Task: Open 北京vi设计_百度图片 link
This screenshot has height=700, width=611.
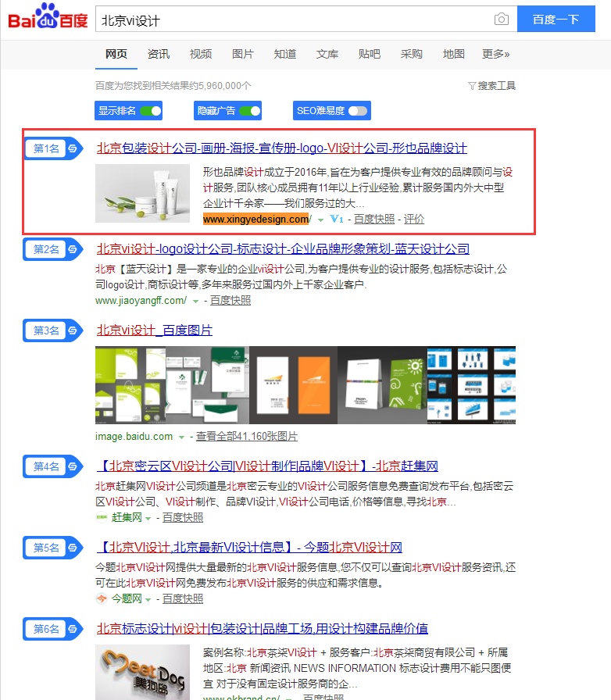Action: tap(155, 330)
